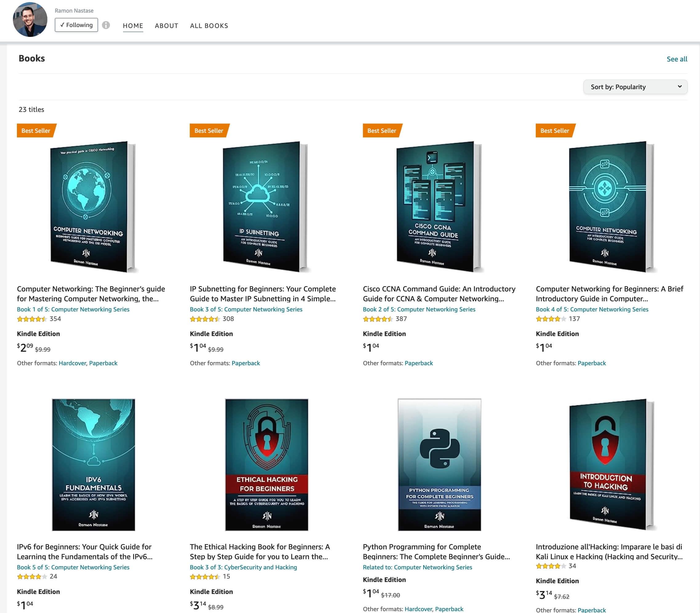
Task: Open the Python Programming book cover
Action: point(439,465)
